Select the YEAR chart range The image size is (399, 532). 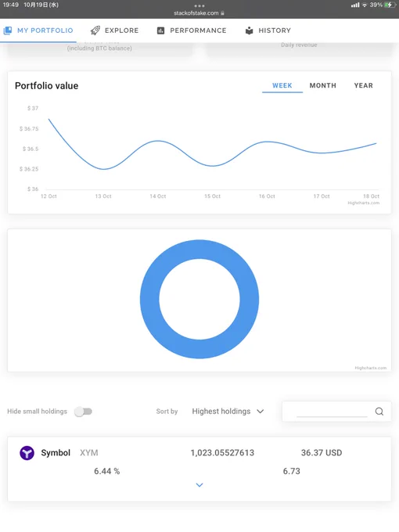coord(363,85)
